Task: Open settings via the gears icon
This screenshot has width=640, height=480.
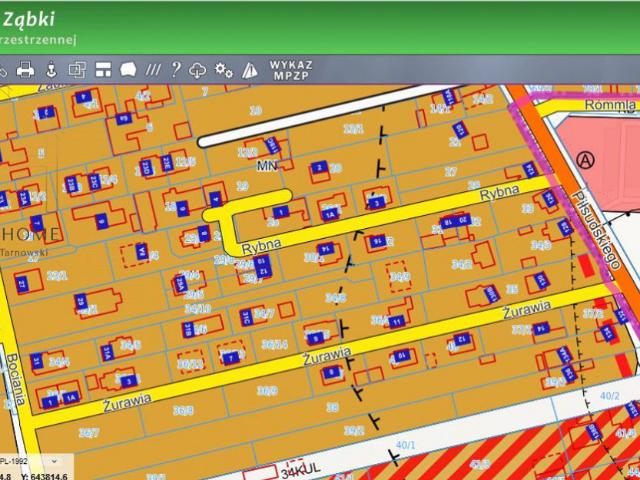Action: (224, 70)
